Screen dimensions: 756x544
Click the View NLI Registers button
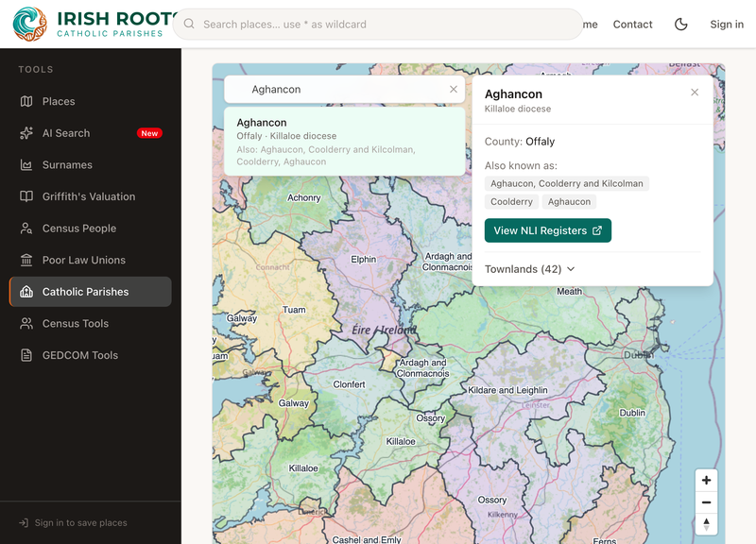[548, 230]
